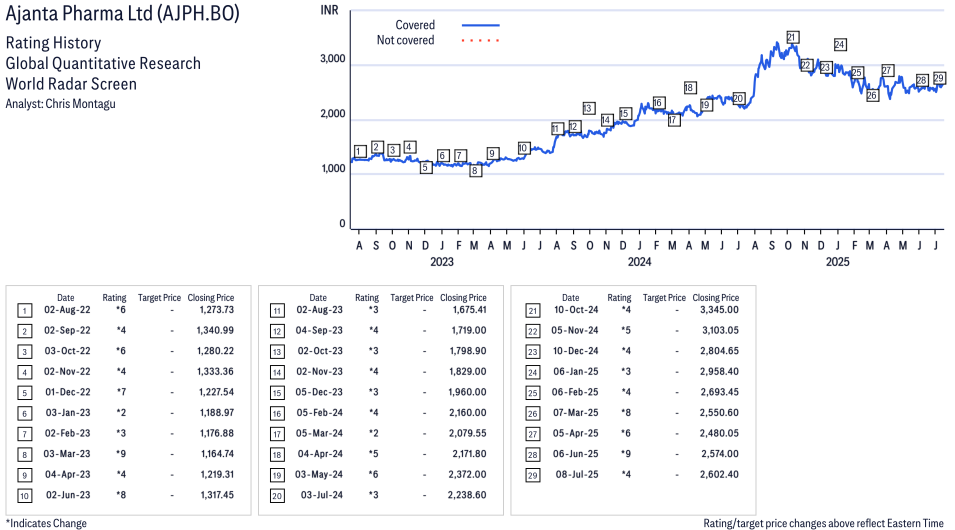Image resolution: width=955 pixels, height=530 pixels.
Task: Click the red dotted Not covered legend line
Action: pyautogui.click(x=481, y=40)
